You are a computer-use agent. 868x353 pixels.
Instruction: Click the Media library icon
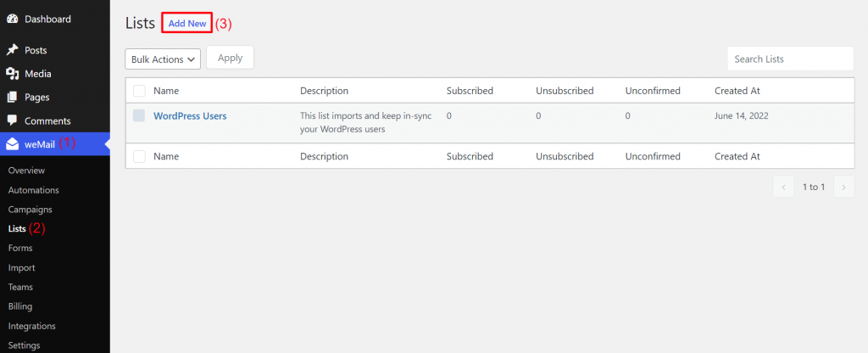coord(12,74)
